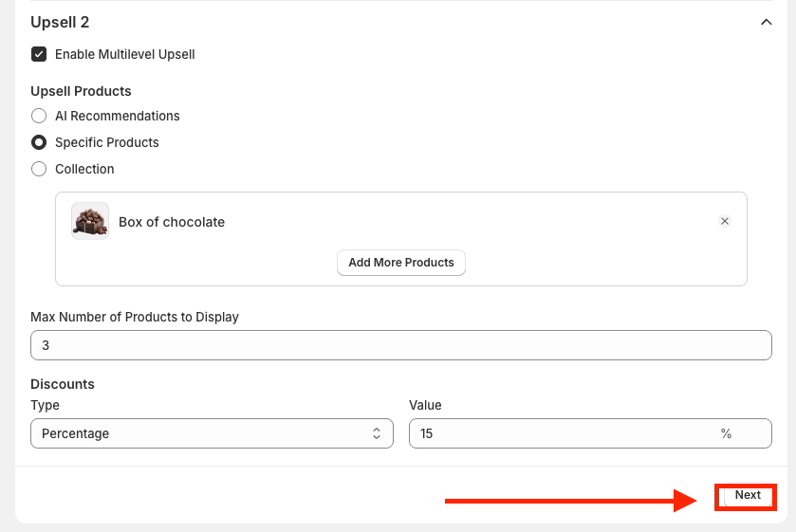Click the Upsell Products heading
796x532 pixels.
[81, 91]
